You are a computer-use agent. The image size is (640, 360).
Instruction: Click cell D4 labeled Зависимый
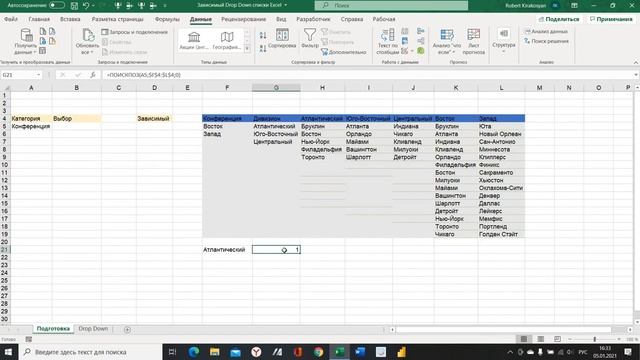click(154, 118)
